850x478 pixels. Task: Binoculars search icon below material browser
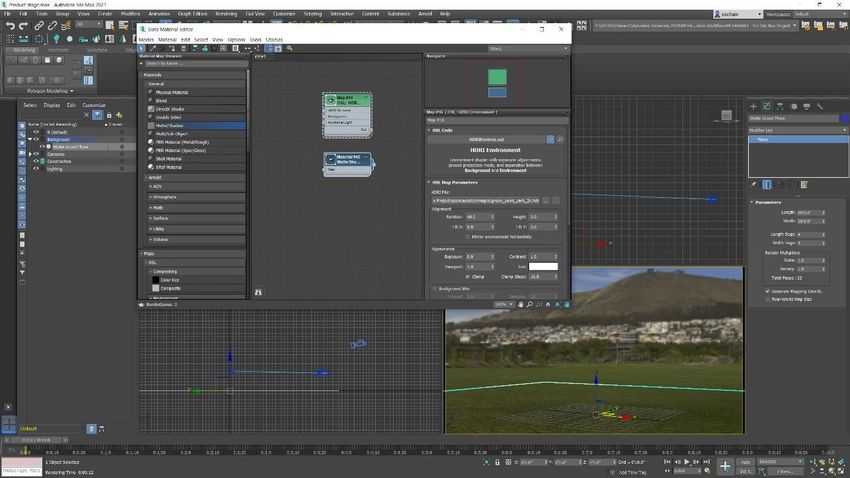(x=258, y=292)
